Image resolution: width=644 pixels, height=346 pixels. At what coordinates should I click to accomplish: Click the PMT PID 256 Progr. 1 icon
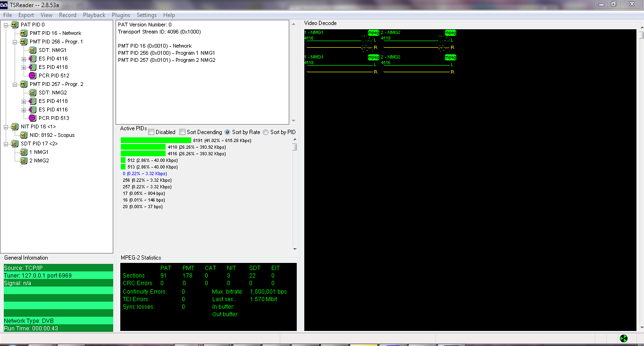click(23, 42)
